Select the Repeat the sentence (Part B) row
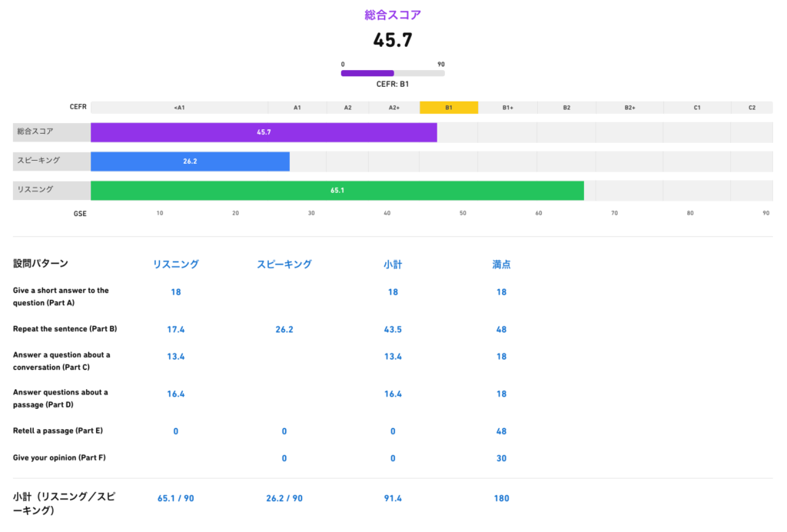 click(65, 329)
